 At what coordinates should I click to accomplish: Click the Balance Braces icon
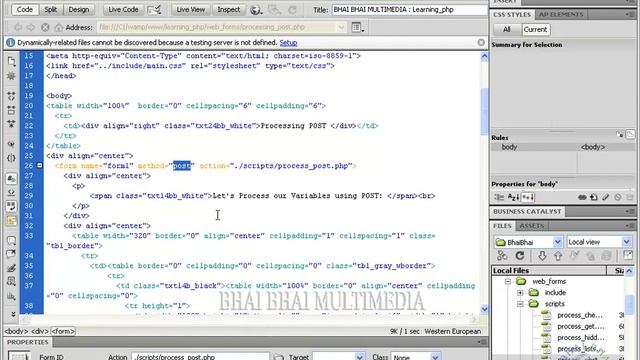tap(11, 158)
